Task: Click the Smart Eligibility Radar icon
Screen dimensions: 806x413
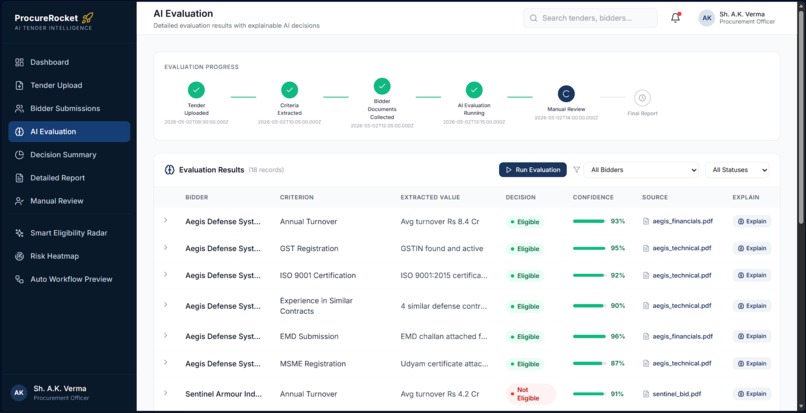Action: tap(20, 233)
